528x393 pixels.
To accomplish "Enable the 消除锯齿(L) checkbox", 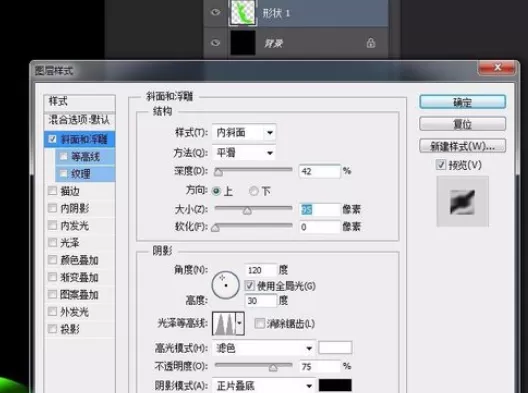I will (260, 323).
